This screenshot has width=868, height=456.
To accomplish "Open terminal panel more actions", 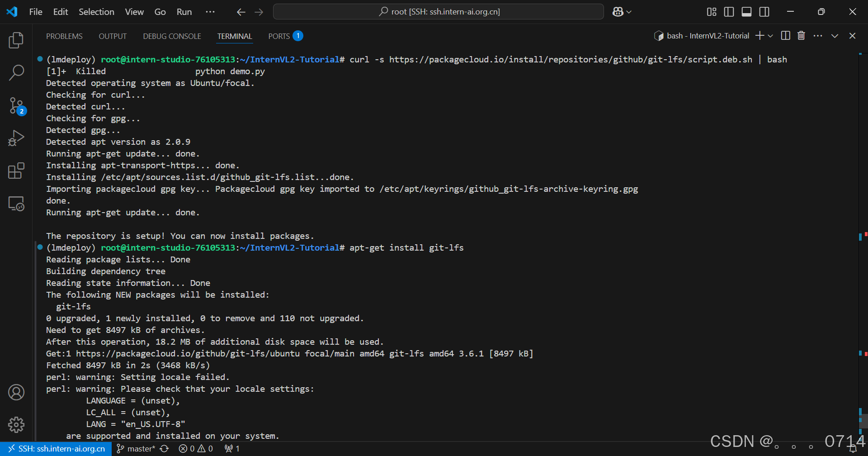I will point(818,36).
